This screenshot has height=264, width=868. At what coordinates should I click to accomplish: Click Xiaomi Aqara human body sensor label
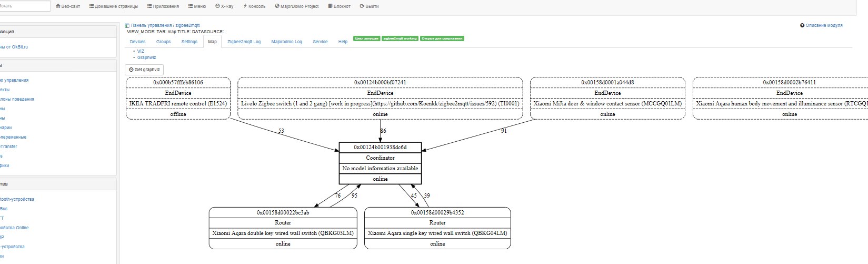click(782, 103)
